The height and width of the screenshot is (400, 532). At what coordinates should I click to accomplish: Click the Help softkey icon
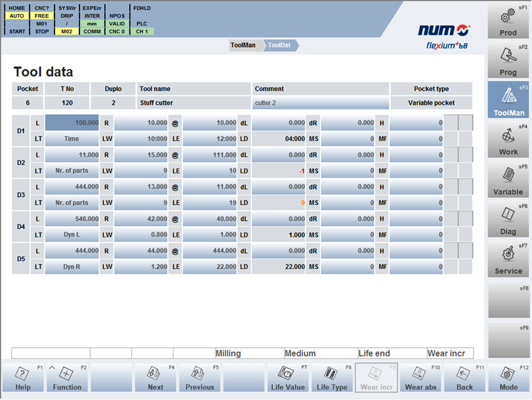click(22, 376)
